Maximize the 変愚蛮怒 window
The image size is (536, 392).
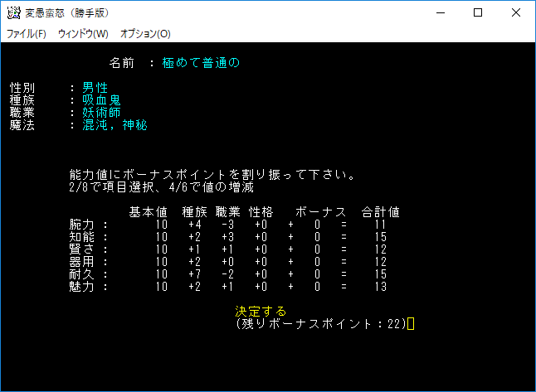pyautogui.click(x=478, y=13)
